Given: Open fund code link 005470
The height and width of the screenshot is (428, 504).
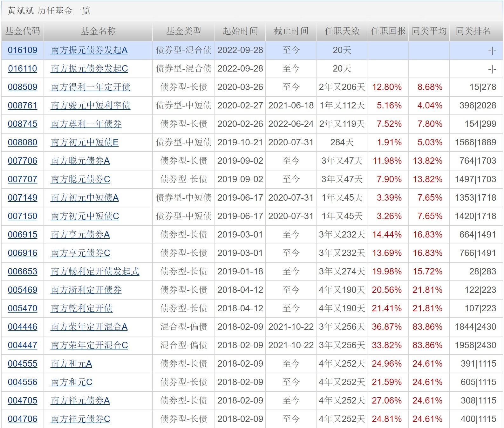Looking at the screenshot, I should click(23, 308).
